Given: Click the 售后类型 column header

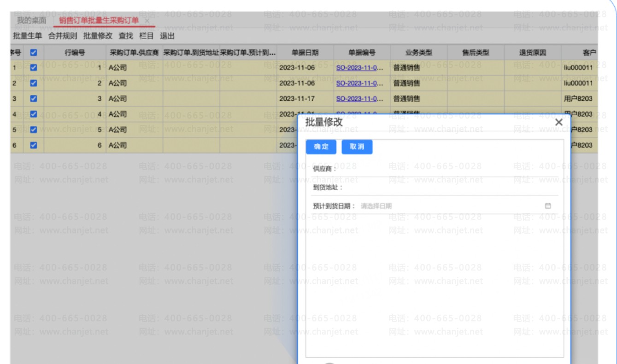Looking at the screenshot, I should pyautogui.click(x=476, y=53).
